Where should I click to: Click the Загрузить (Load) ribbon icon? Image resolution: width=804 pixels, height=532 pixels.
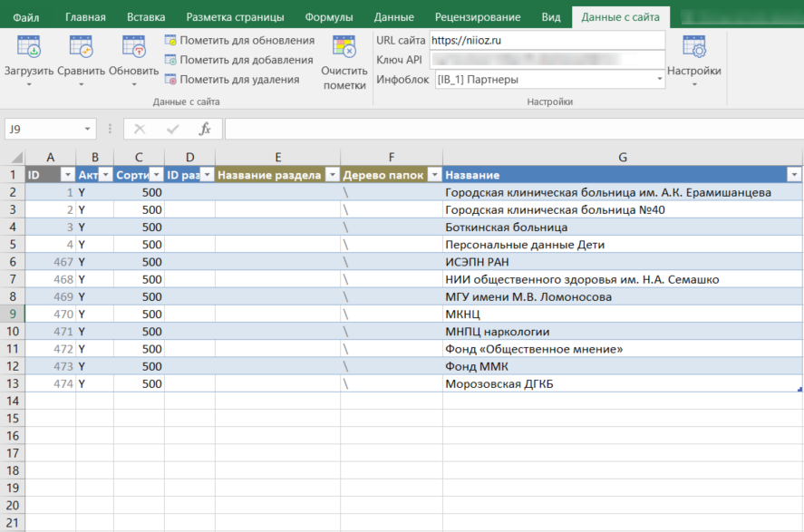point(29,47)
